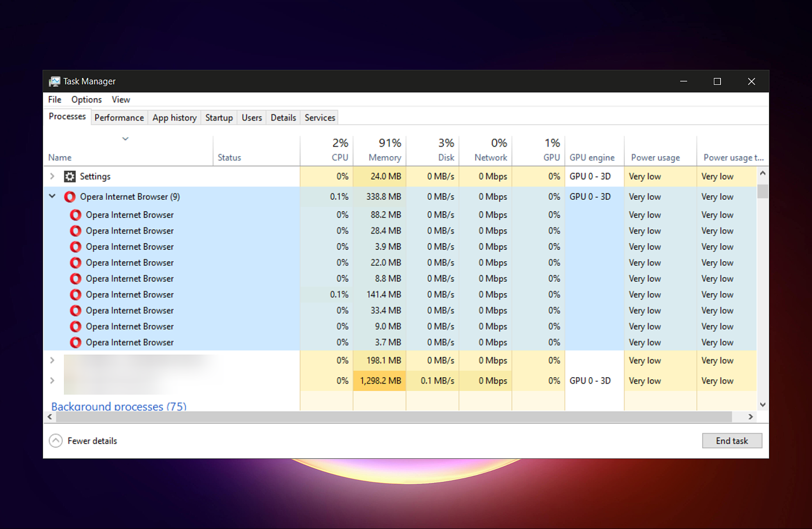Click the Fewer details circle arrow icon
812x529 pixels.
tap(56, 441)
